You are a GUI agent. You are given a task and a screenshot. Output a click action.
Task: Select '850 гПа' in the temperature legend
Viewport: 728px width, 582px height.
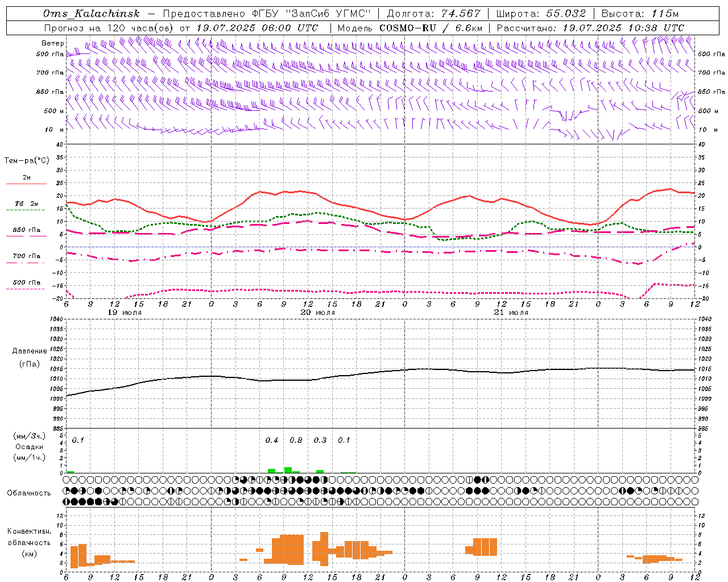pos(27,230)
